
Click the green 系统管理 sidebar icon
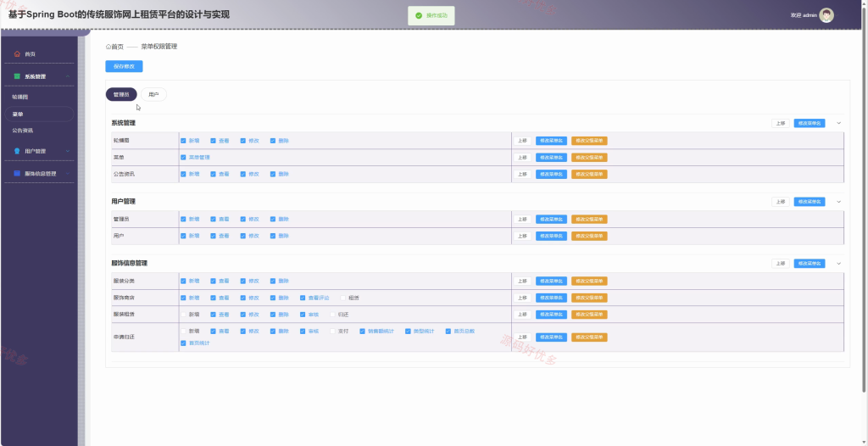[x=17, y=76]
